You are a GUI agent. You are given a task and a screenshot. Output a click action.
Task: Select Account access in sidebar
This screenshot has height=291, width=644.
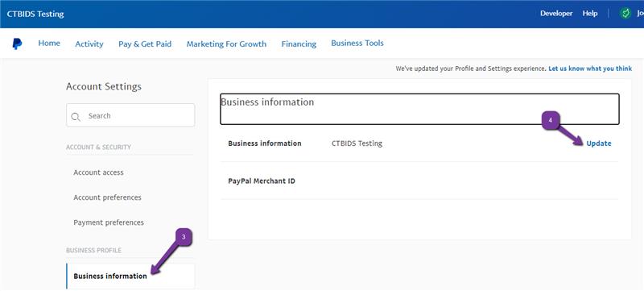[98, 173]
